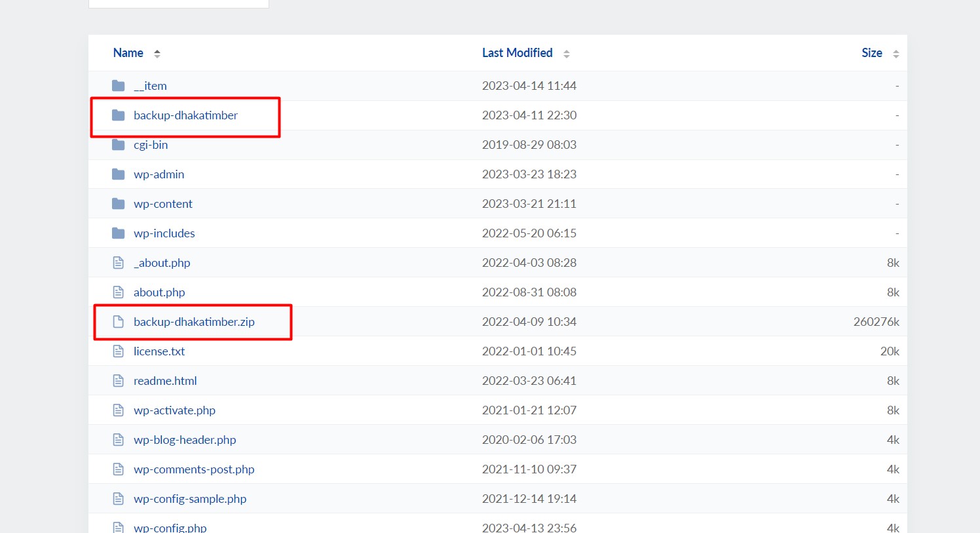Open the backup-dhakatimber folder

tap(185, 115)
